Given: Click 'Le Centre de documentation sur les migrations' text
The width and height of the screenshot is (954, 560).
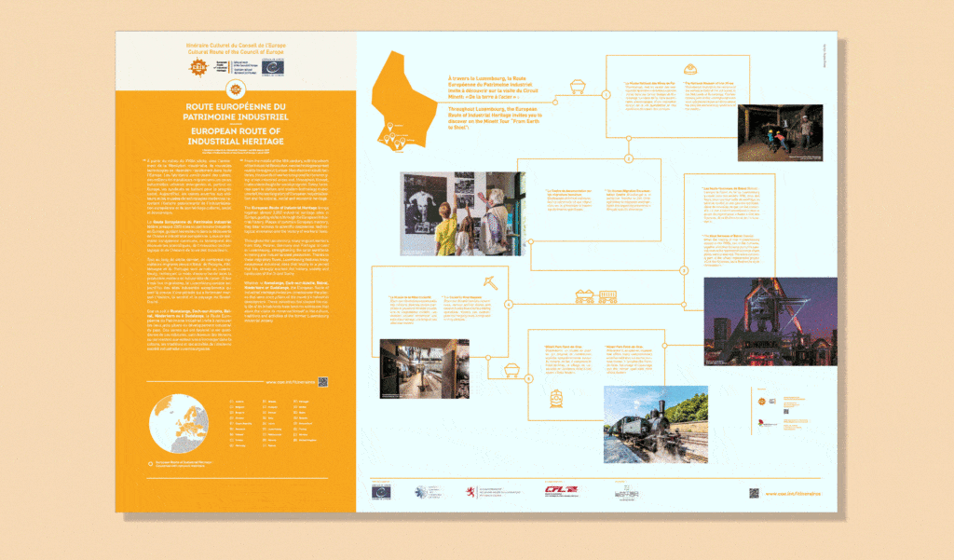Looking at the screenshot, I should pyautogui.click(x=569, y=200).
